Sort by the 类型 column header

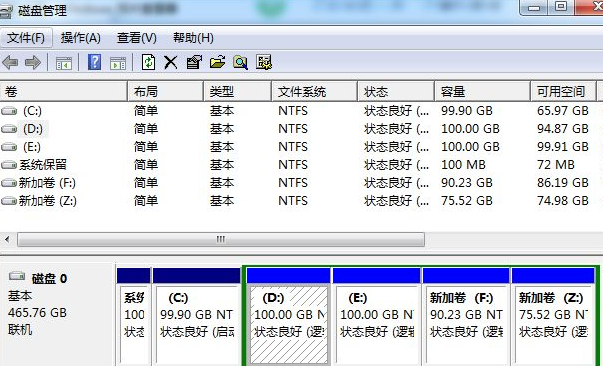237,92
